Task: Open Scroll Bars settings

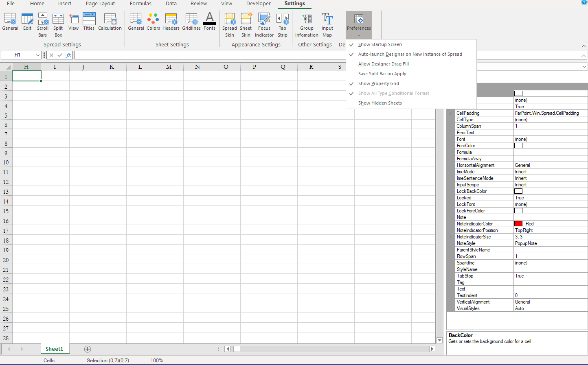Action: pos(43,25)
